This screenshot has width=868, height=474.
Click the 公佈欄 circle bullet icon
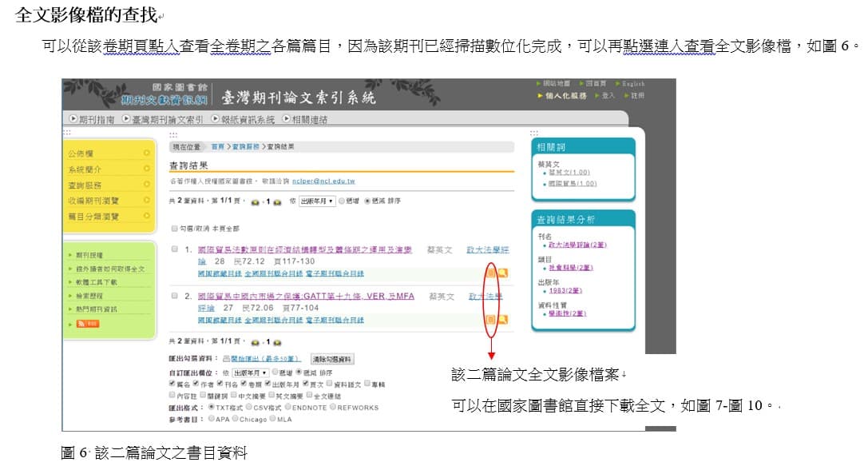point(147,153)
